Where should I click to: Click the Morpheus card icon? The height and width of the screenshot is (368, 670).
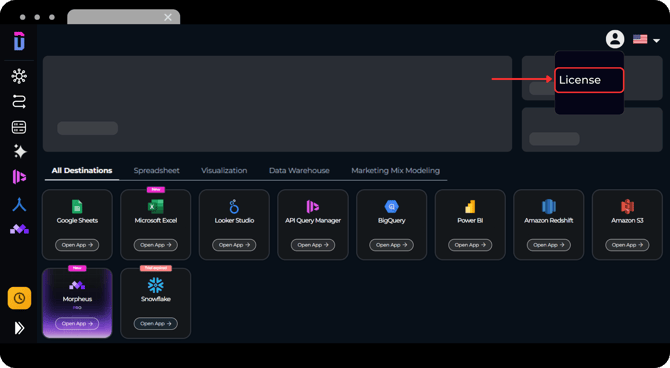point(77,285)
